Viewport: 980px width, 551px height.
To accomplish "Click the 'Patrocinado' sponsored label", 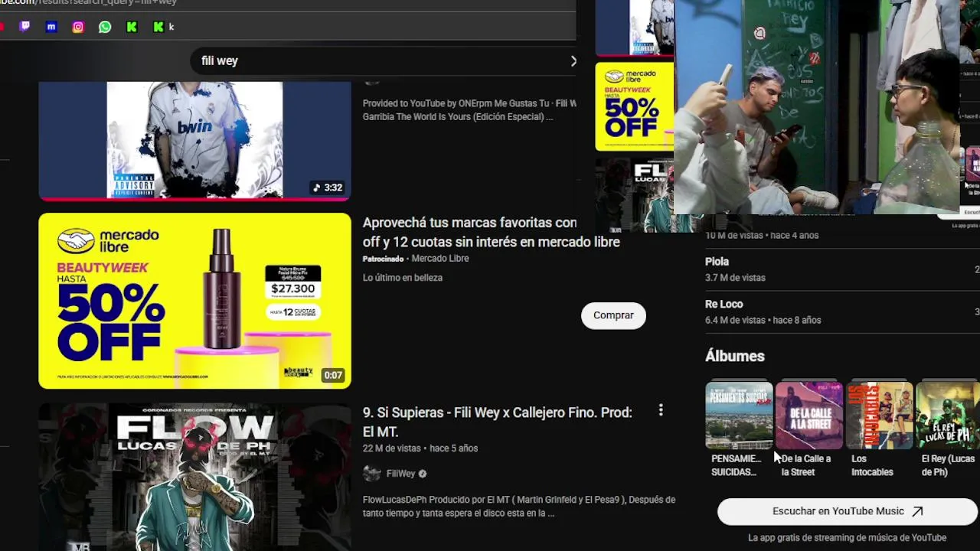I will pos(383,259).
